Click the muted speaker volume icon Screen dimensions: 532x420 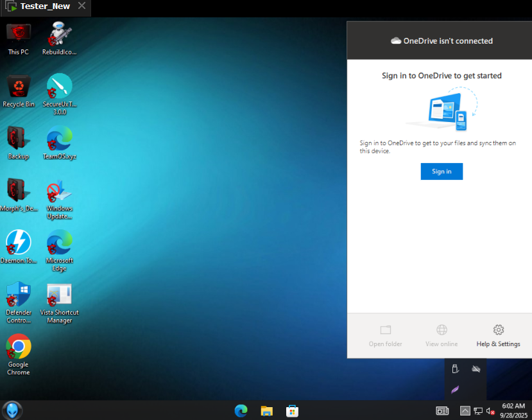click(490, 410)
